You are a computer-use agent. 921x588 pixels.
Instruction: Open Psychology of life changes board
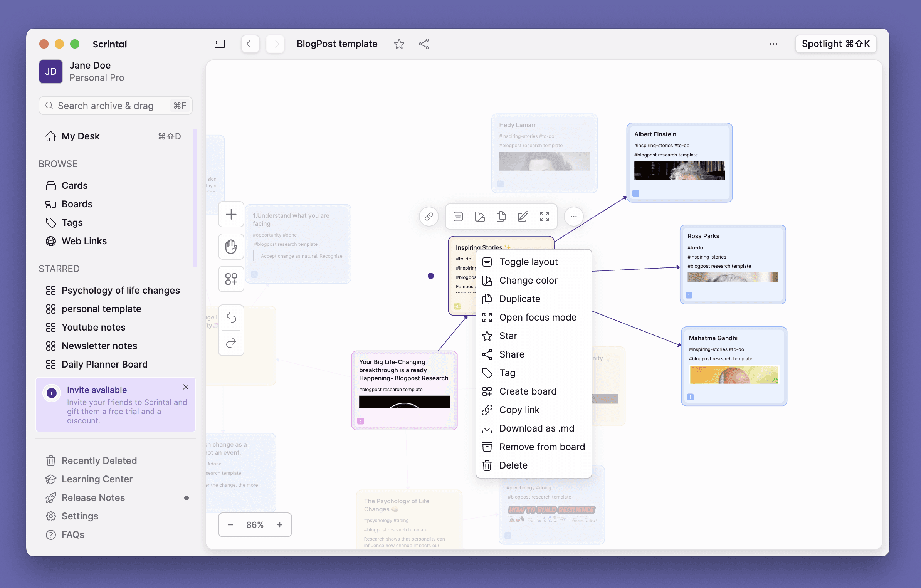coord(120,290)
